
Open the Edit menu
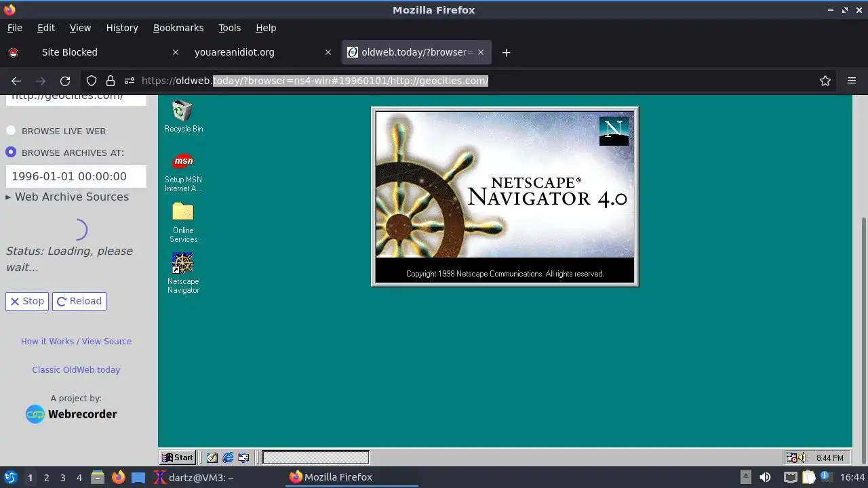coord(46,28)
